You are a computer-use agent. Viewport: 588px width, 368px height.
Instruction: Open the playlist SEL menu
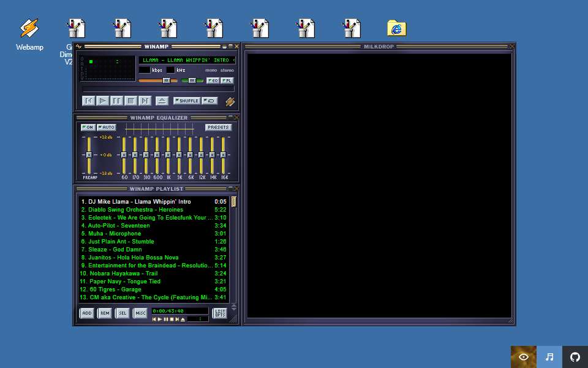(x=123, y=313)
